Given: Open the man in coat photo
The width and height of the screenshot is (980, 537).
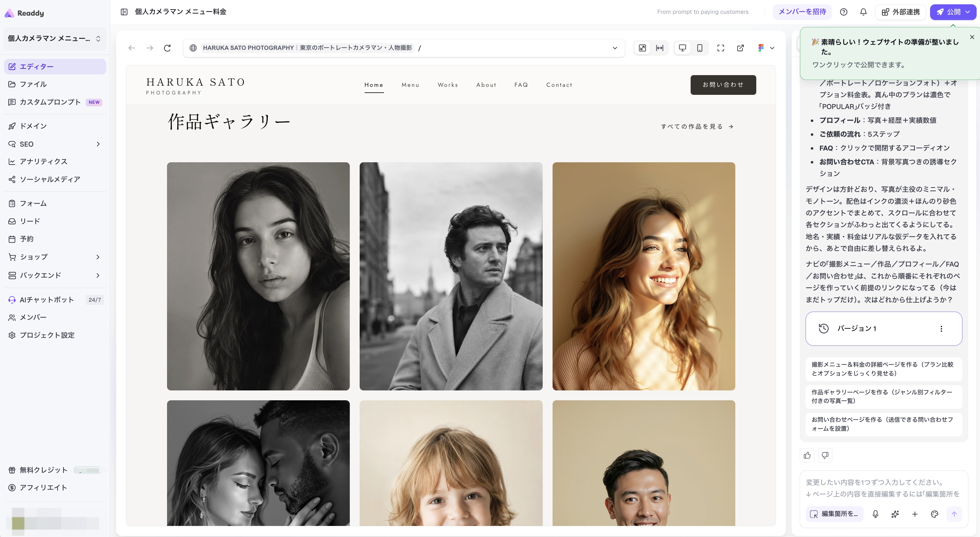Looking at the screenshot, I should (451, 276).
